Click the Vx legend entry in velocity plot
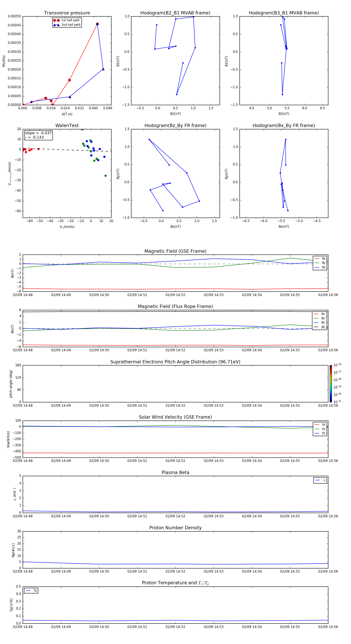This screenshot has width=351, height=644. point(320,424)
